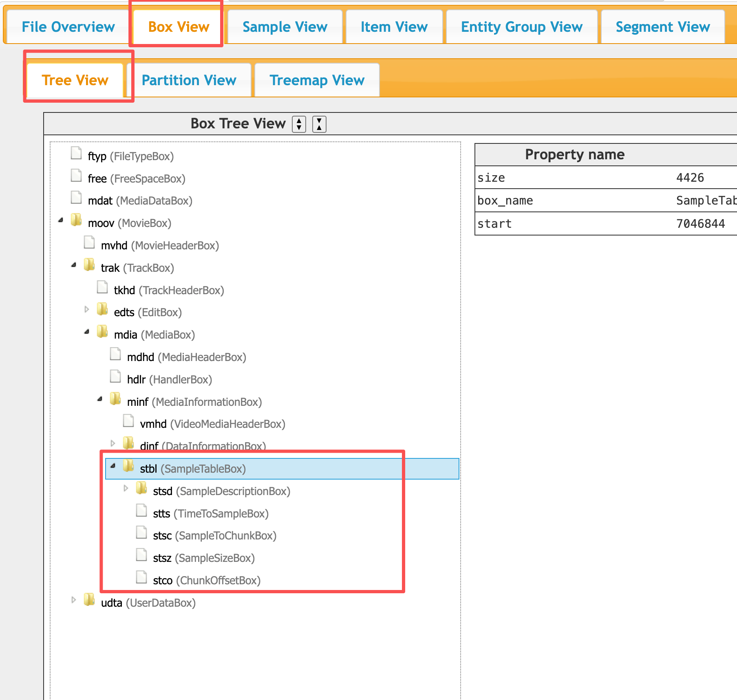This screenshot has width=737, height=700.
Task: Collapse the mdia MediaBox node
Action: click(87, 332)
